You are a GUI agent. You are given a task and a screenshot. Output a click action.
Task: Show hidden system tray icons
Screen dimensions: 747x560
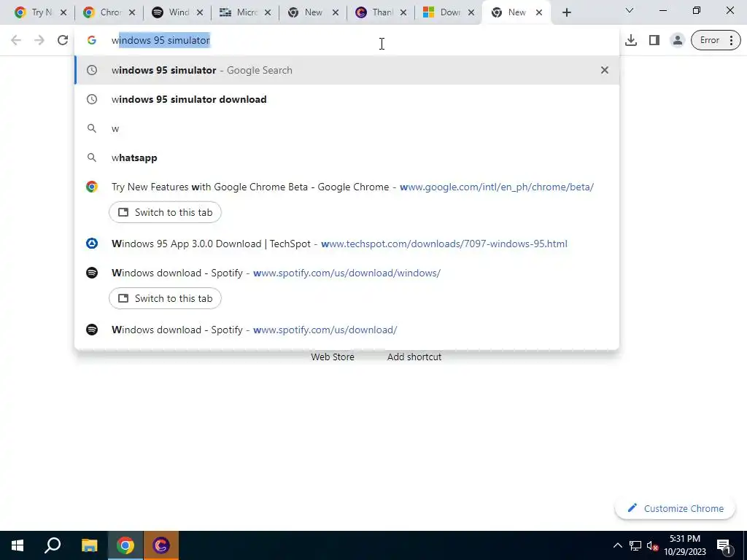[617, 545]
